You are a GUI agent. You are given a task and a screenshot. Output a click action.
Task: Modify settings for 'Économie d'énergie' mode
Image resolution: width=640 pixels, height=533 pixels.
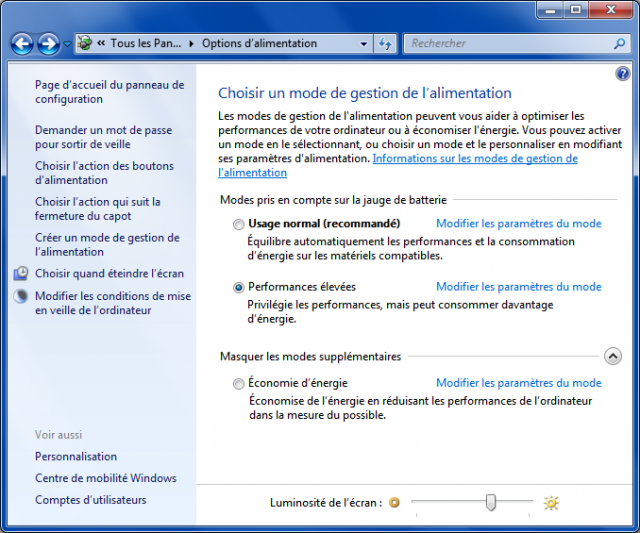coord(519,383)
